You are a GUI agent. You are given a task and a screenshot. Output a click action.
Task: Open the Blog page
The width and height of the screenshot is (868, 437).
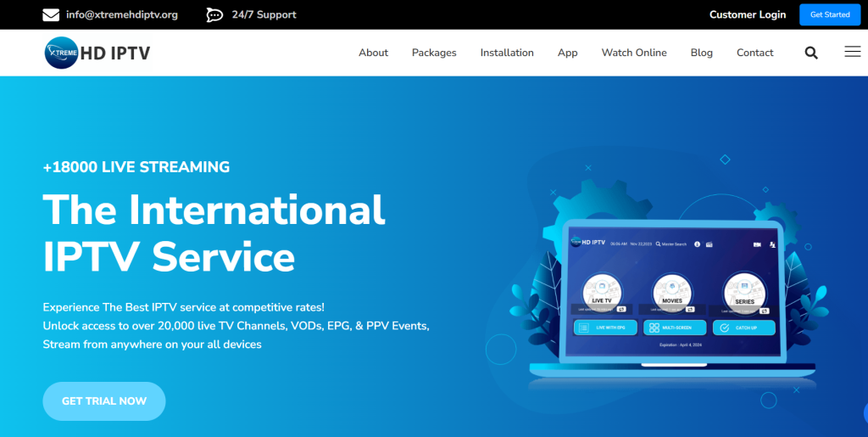point(701,53)
